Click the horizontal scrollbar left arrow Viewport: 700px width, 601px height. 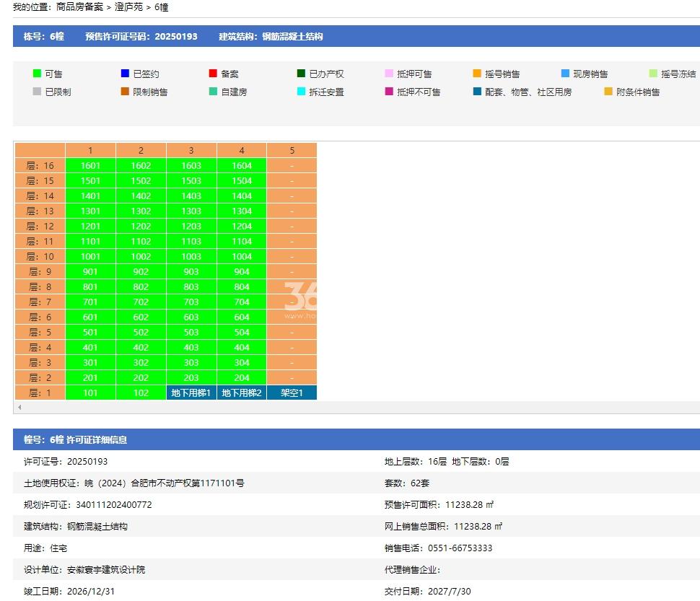click(19, 407)
